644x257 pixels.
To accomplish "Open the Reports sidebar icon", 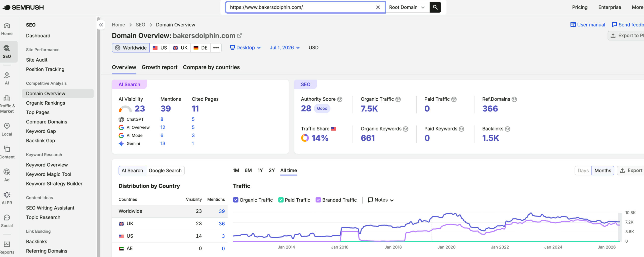I will coord(7,248).
